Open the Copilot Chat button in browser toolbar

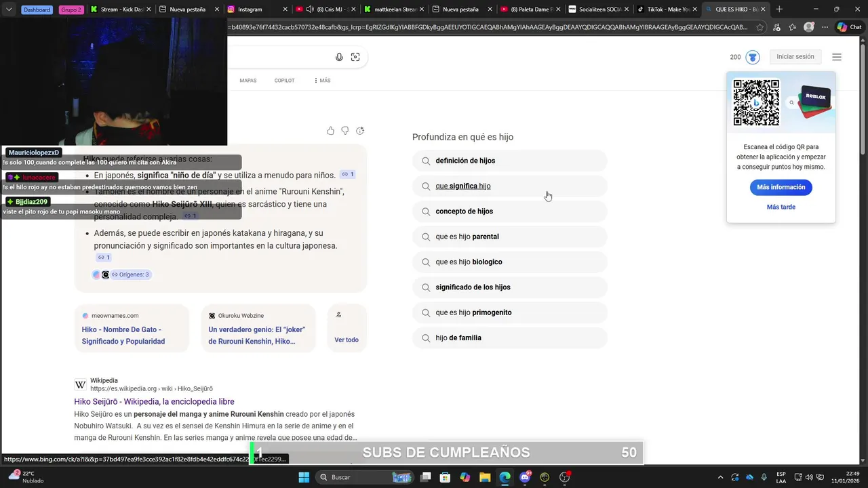click(849, 27)
